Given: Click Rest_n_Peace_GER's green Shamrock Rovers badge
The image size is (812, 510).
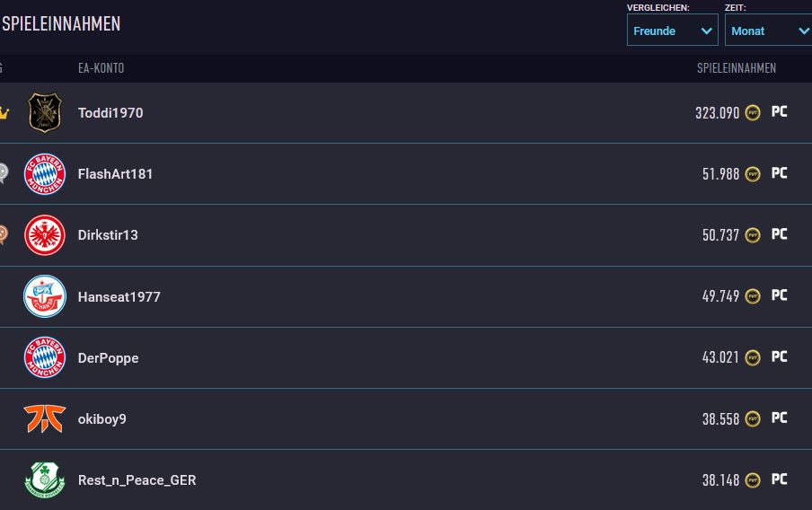Looking at the screenshot, I should [45, 480].
